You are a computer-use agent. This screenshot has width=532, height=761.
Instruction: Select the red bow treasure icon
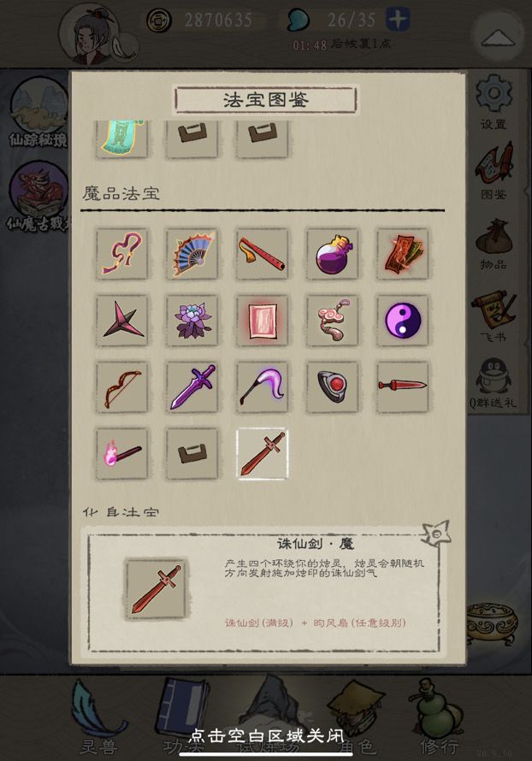121,387
